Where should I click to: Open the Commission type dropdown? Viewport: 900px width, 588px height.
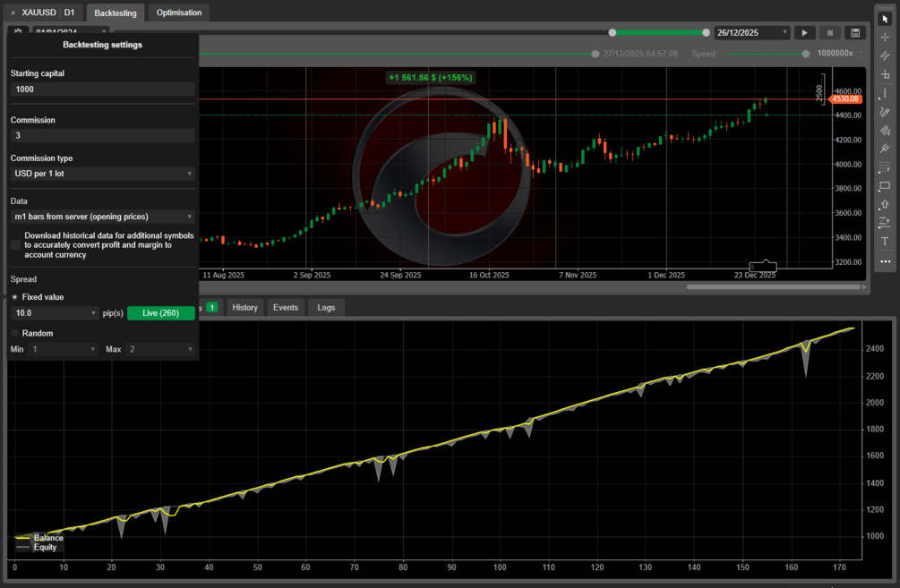103,174
